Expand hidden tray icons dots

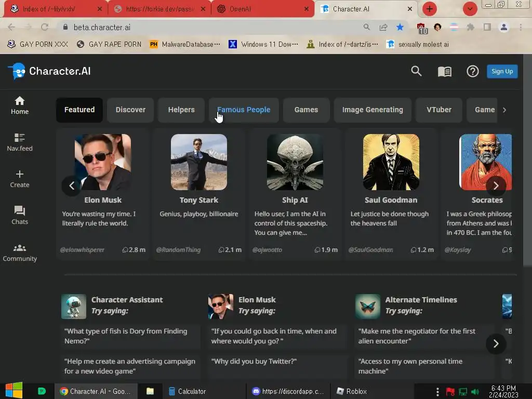(437, 392)
